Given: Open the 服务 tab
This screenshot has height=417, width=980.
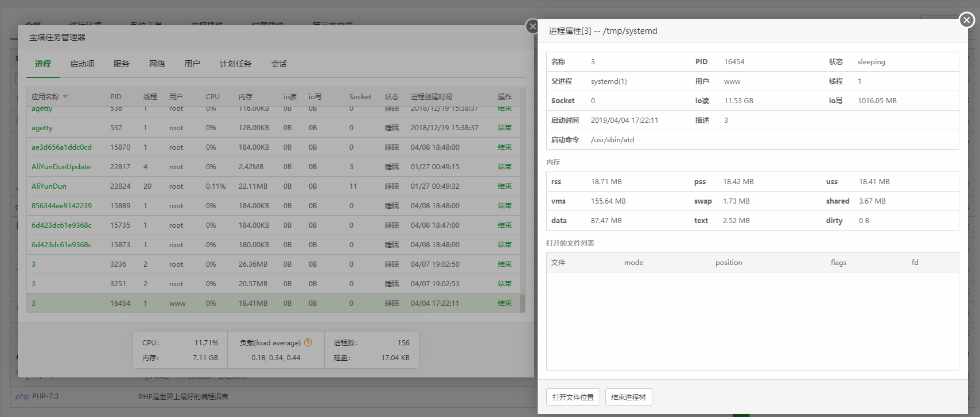Looking at the screenshot, I should (122, 64).
